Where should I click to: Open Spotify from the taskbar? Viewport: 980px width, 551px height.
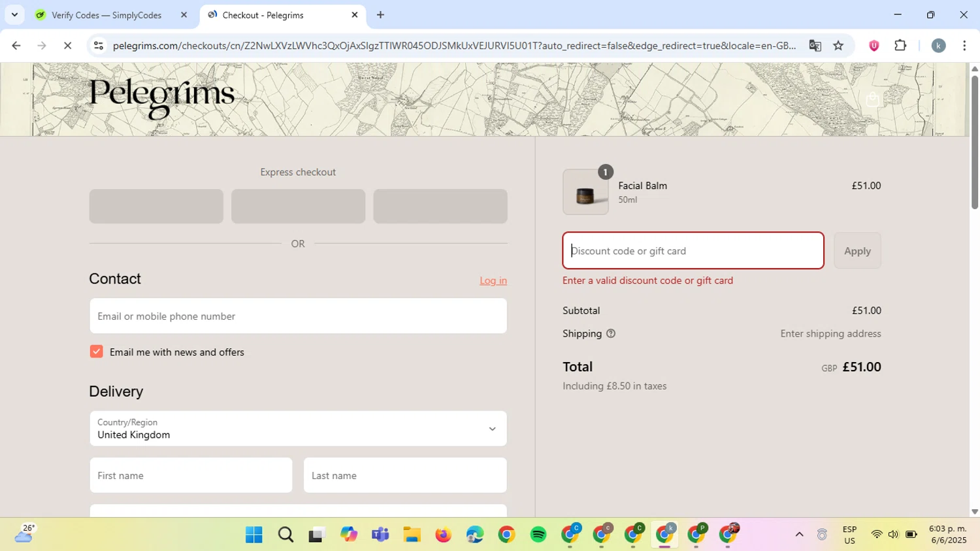pos(538,535)
